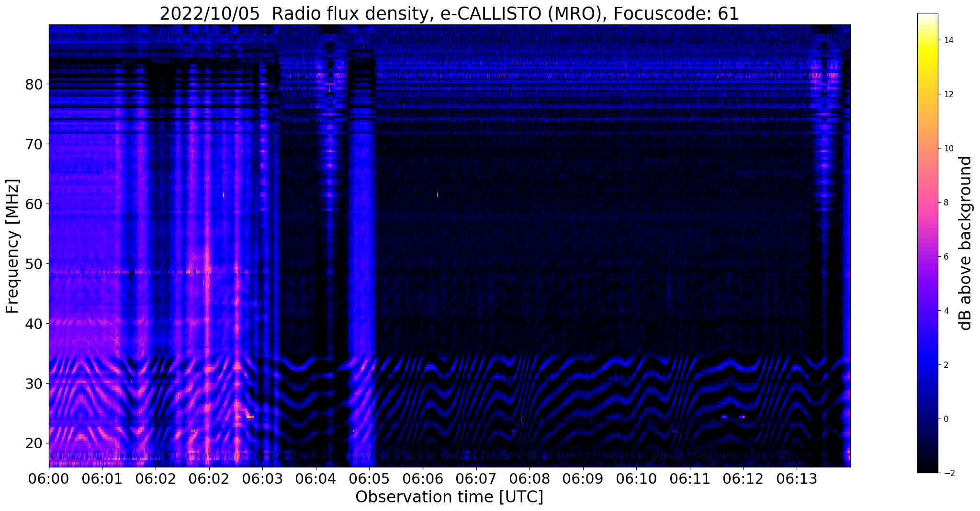Click the colorbar tick label 10

coord(948,148)
